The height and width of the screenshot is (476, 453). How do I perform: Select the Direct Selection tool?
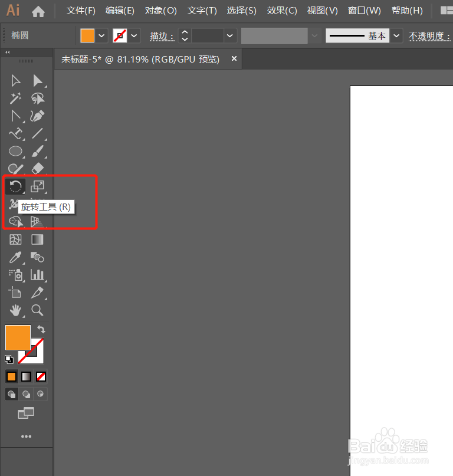point(38,81)
